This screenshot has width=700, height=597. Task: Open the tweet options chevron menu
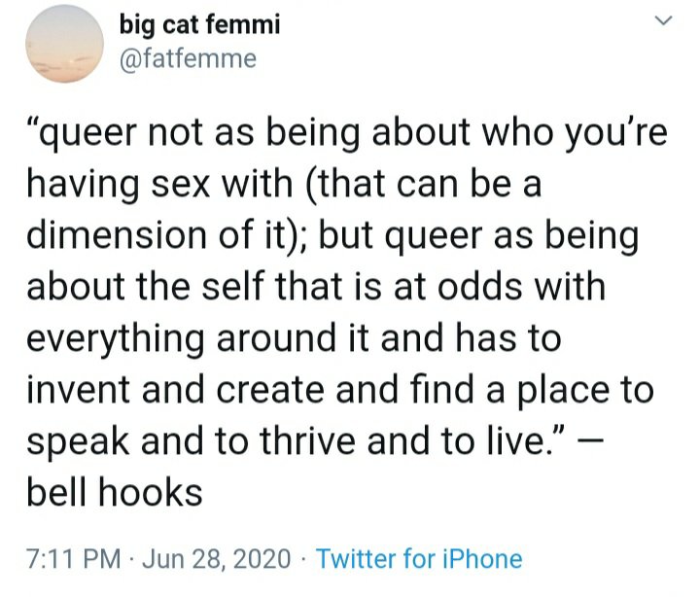664,21
